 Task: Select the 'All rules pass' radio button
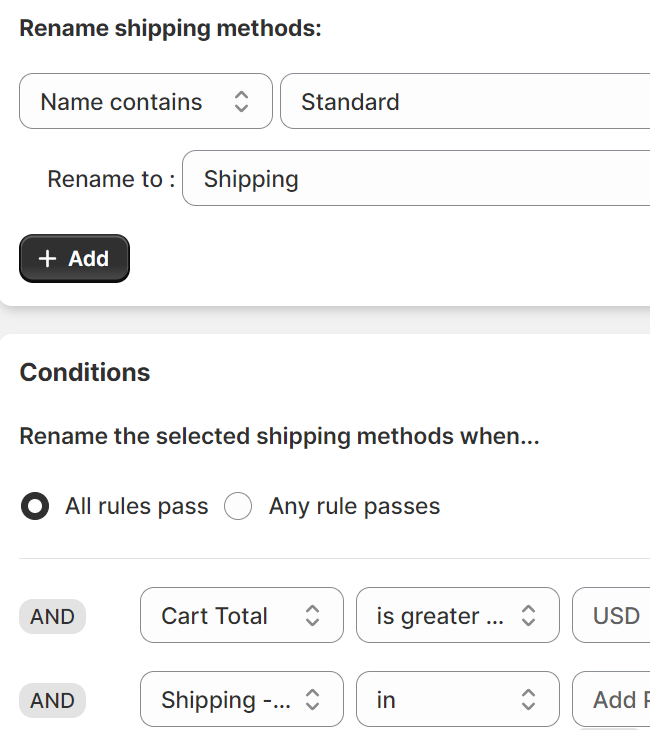pyautogui.click(x=35, y=507)
